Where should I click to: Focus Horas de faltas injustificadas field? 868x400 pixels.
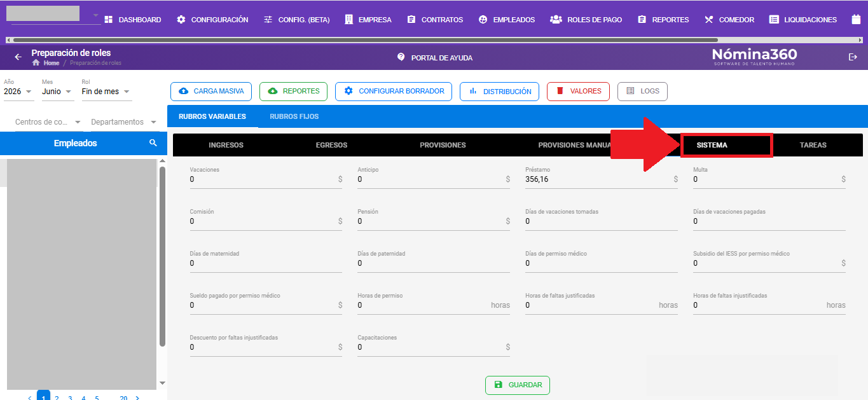[769, 306]
